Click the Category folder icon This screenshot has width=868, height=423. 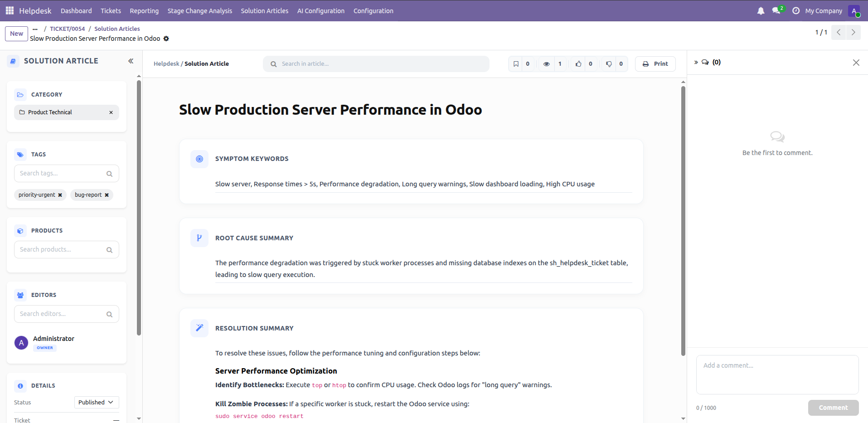click(x=20, y=95)
